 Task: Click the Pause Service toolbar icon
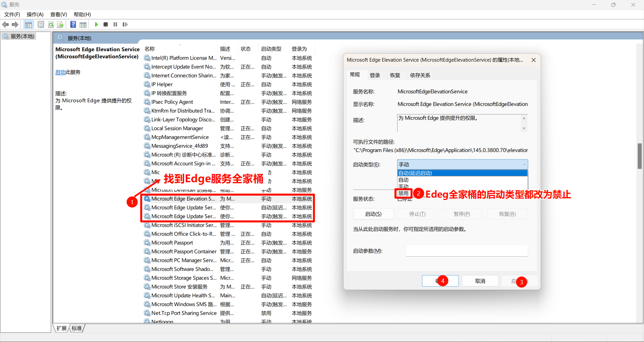[x=115, y=24]
